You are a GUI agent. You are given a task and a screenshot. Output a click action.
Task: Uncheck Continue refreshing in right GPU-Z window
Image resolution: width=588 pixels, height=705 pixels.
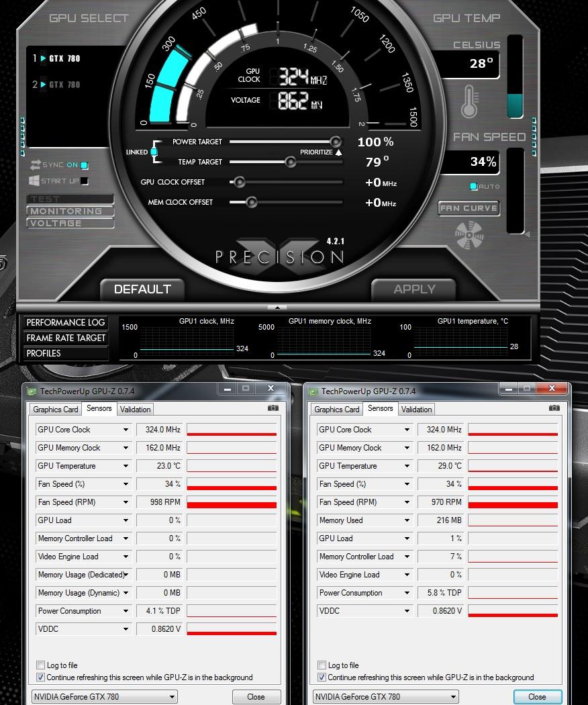click(322, 677)
